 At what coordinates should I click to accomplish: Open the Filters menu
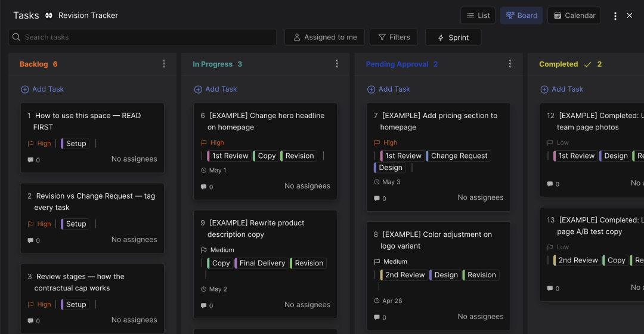point(394,38)
